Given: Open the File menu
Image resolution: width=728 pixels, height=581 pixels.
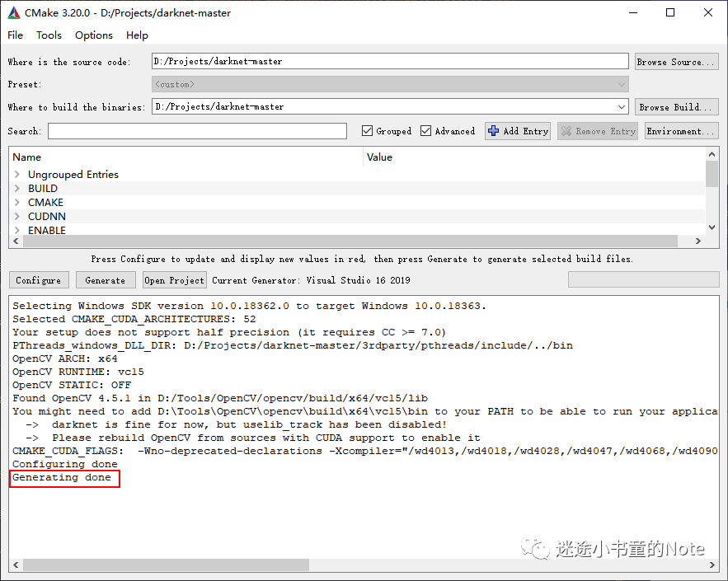Looking at the screenshot, I should click(16, 35).
